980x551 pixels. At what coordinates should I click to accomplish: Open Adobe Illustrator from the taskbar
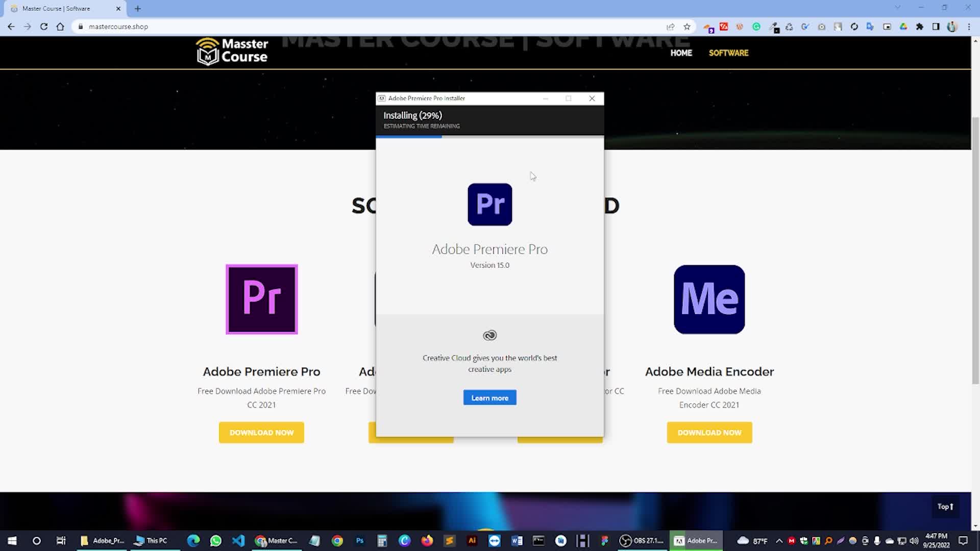[472, 541]
